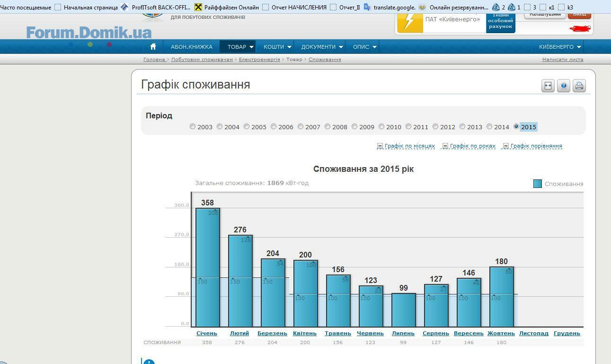611x364 pixels.
Task: Click the print icon button
Action: (x=579, y=86)
